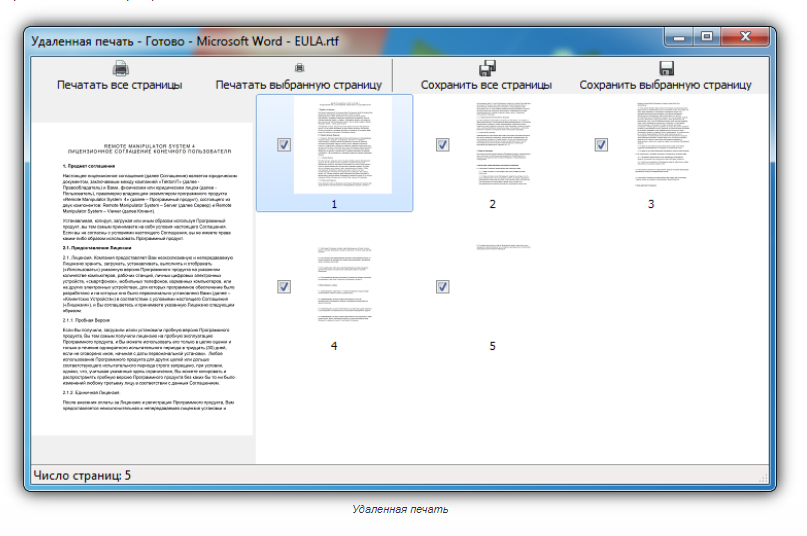Click the floppy disk save selected page icon
The height and width of the screenshot is (536, 807).
point(666,68)
